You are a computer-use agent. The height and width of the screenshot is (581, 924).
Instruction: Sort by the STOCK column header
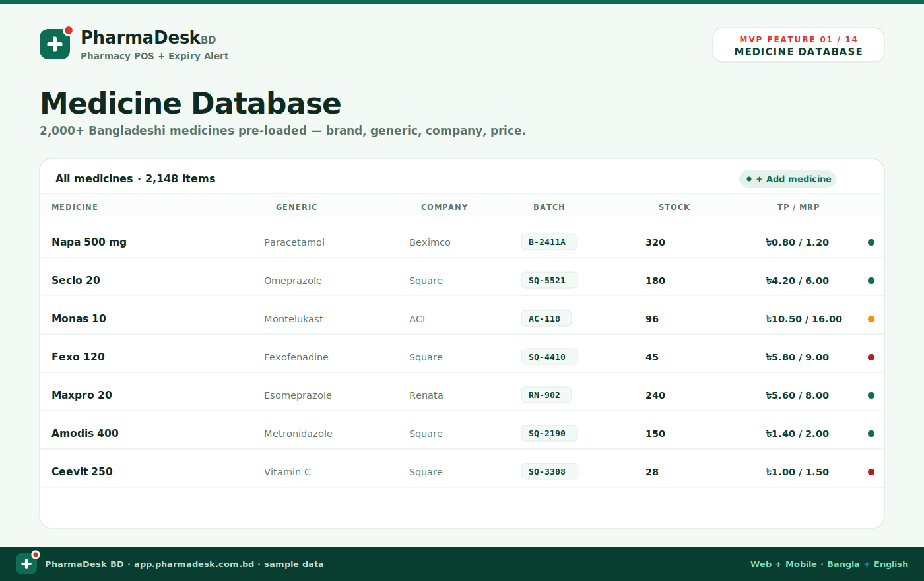[x=674, y=207]
